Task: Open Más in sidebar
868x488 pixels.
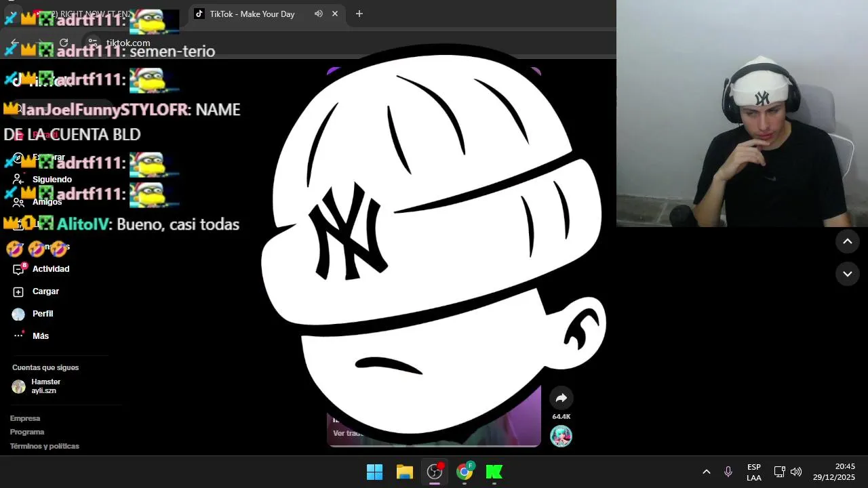Action: click(x=41, y=336)
